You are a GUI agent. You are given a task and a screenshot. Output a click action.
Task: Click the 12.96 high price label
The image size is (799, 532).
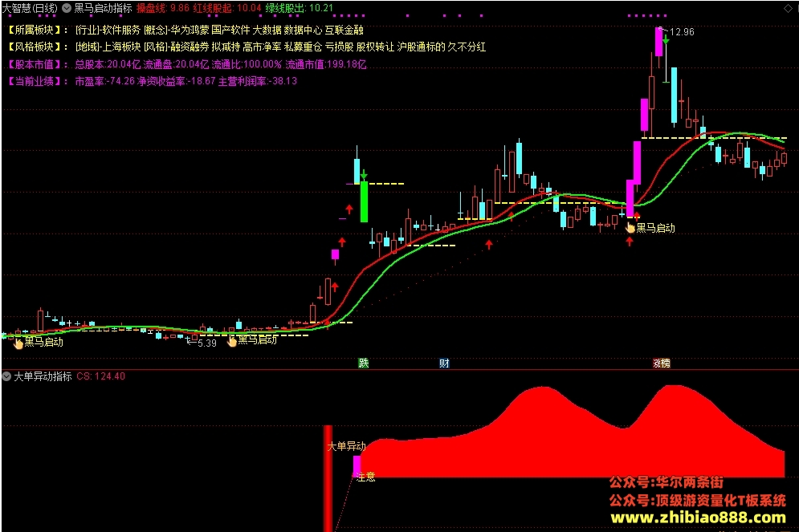click(682, 32)
